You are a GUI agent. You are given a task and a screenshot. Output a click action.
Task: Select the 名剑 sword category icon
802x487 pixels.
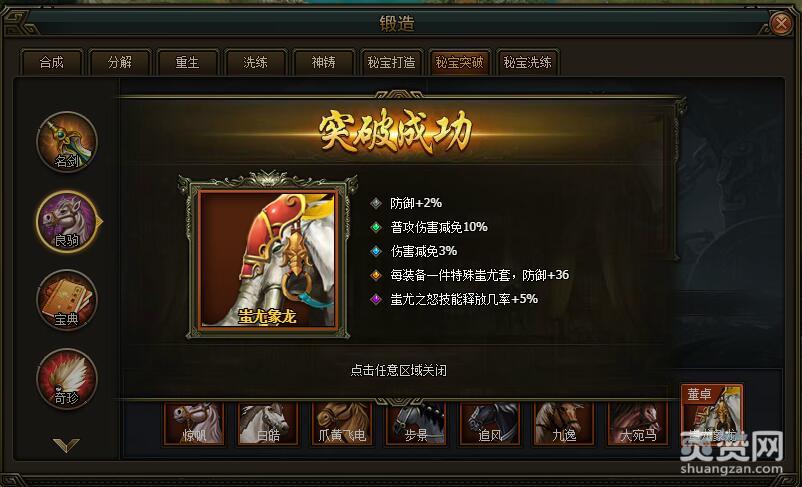tap(66, 142)
